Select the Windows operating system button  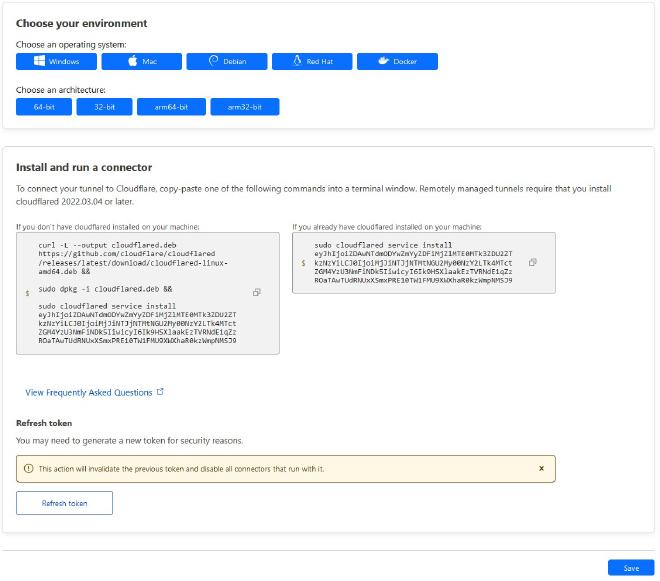(56, 61)
